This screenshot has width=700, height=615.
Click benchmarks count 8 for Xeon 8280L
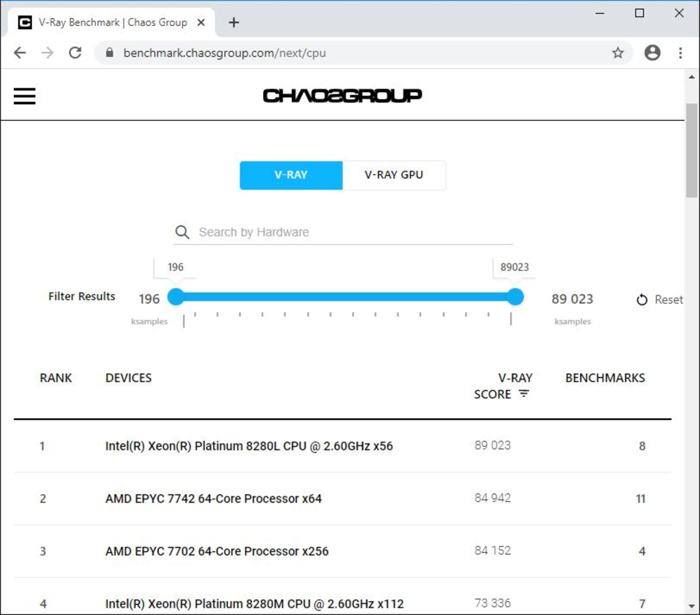(x=642, y=446)
